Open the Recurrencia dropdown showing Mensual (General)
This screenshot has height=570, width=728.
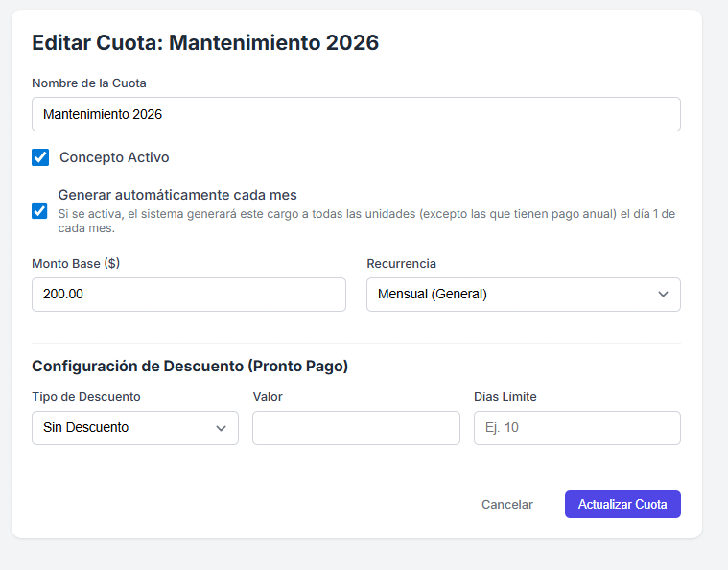(523, 295)
